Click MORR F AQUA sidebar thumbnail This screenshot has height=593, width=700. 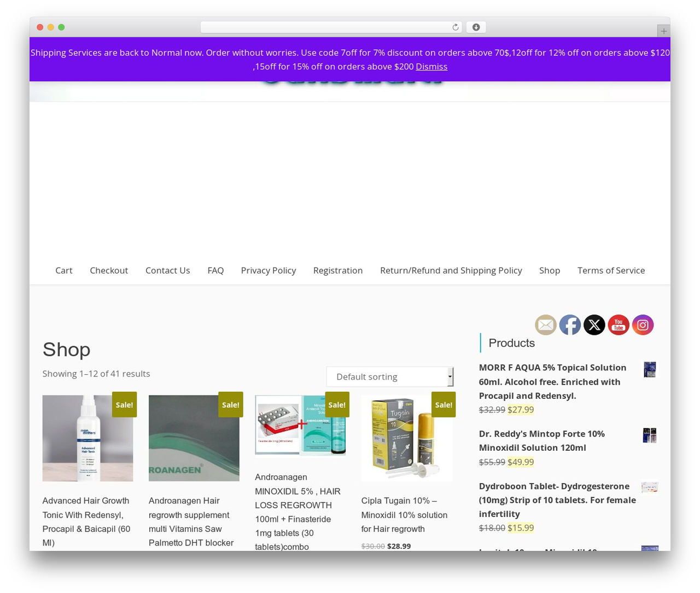tap(650, 370)
